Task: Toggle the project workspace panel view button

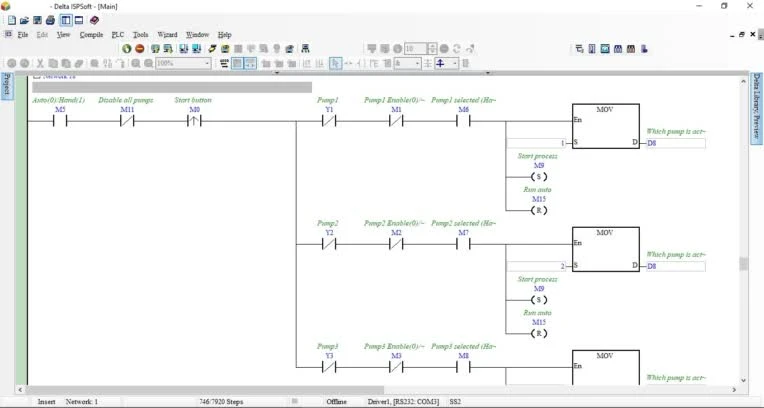Action: tap(65, 20)
